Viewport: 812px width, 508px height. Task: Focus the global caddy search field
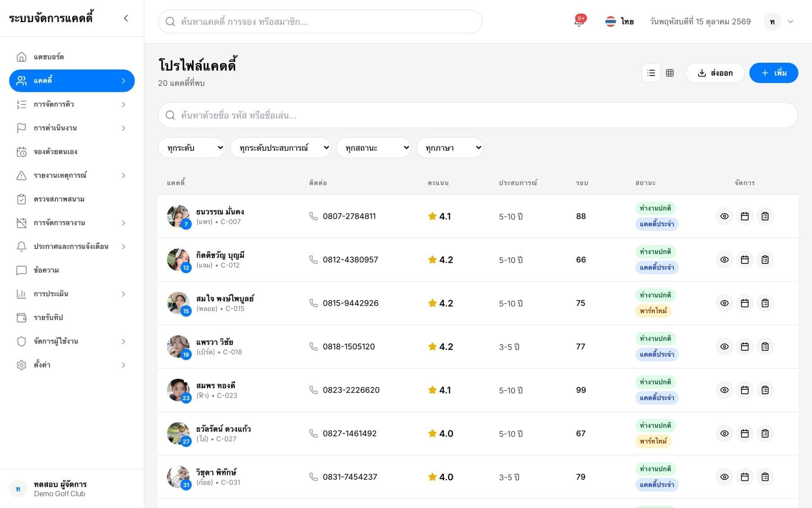click(320, 21)
